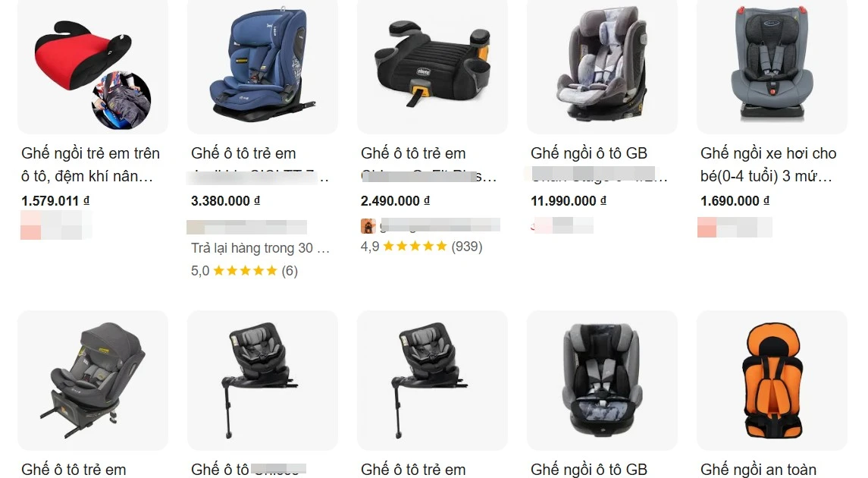Open the dark gray rotating car seat image
This screenshot has height=478, width=868.
tap(92, 380)
